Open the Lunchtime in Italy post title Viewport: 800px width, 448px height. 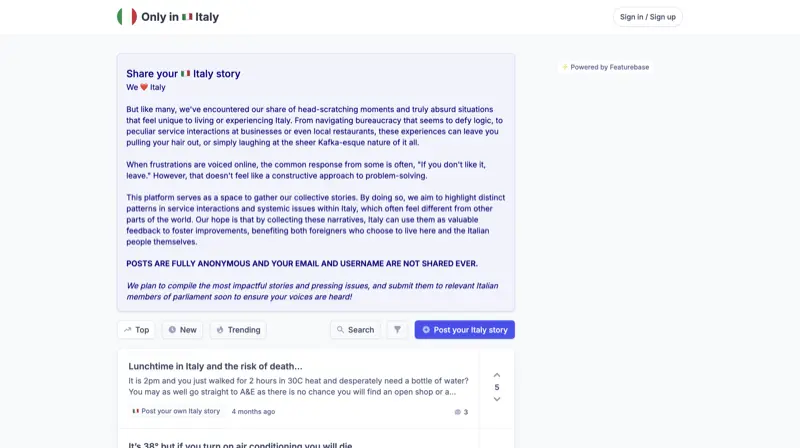click(x=215, y=366)
